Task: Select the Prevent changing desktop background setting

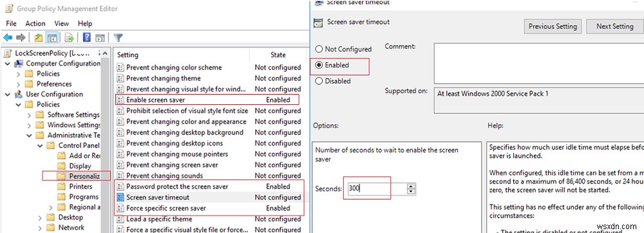Action: 185,132
